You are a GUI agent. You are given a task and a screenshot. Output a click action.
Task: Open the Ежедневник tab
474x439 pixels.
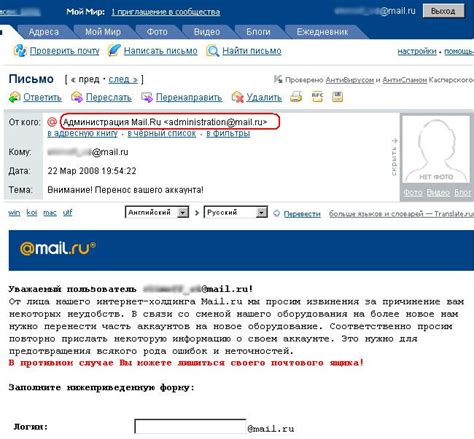pos(322,32)
